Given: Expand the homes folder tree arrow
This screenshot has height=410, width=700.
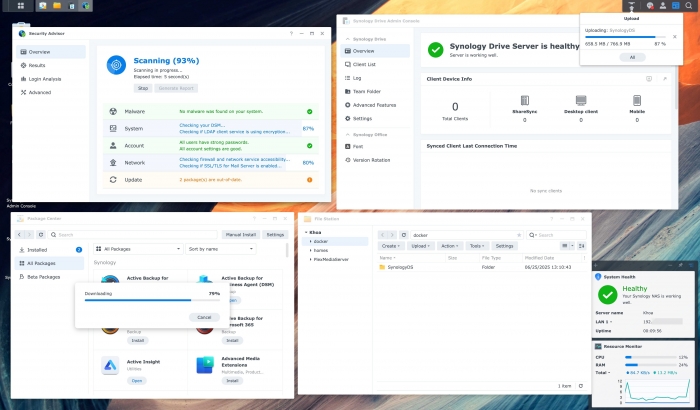Looking at the screenshot, I should coord(310,250).
